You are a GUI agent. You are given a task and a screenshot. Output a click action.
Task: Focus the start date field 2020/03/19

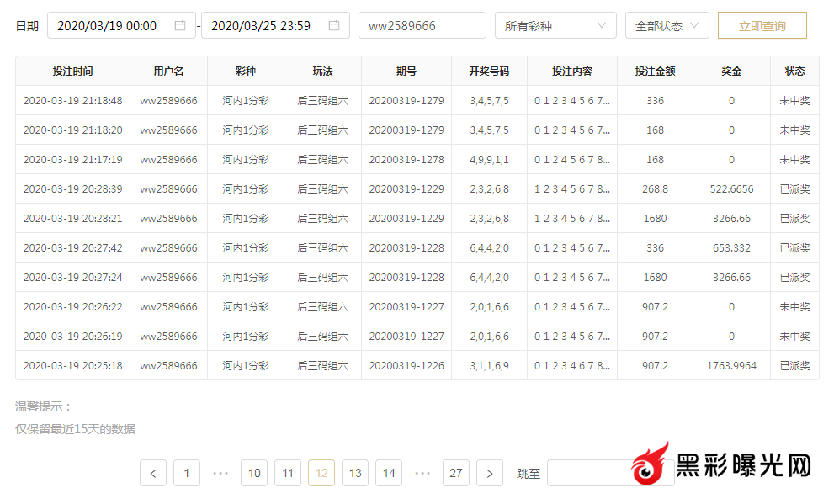[x=109, y=26]
